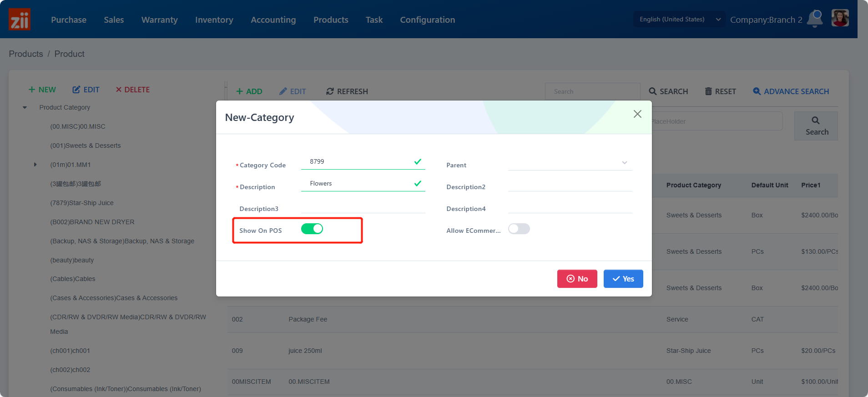
Task: Enable the Allow ECommerce toggle
Action: (519, 229)
